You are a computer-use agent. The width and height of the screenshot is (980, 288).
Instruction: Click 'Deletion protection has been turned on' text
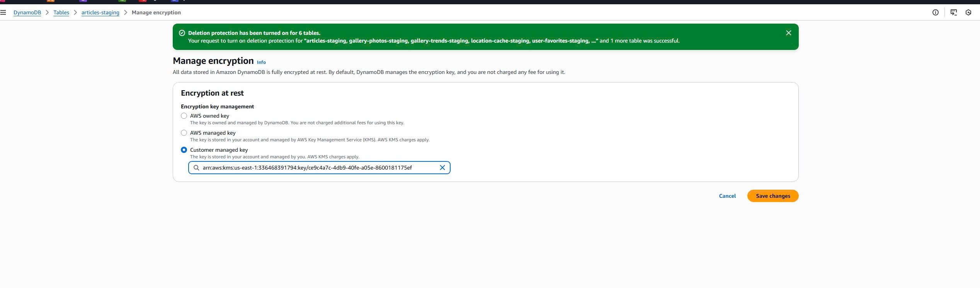[254, 33]
